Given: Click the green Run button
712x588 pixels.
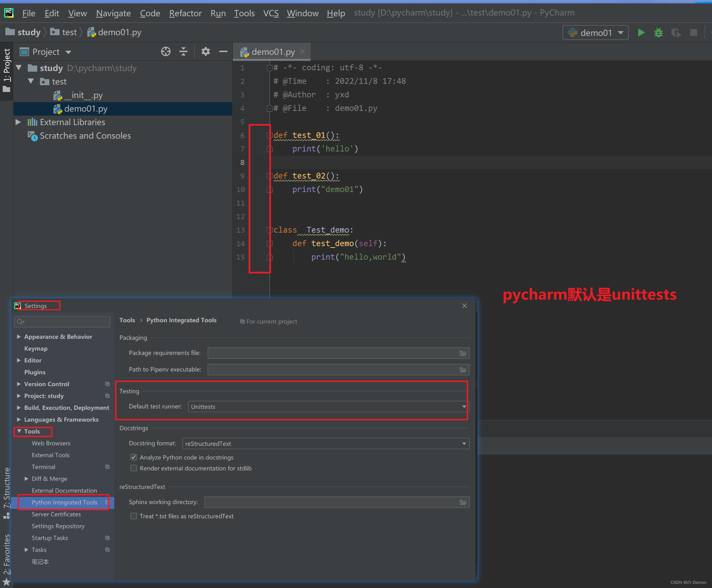Looking at the screenshot, I should (x=641, y=33).
